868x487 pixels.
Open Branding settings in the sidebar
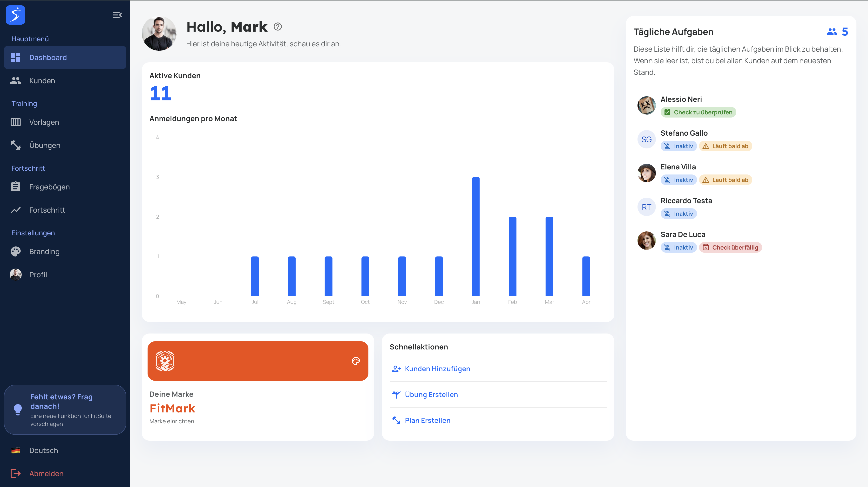point(65,252)
